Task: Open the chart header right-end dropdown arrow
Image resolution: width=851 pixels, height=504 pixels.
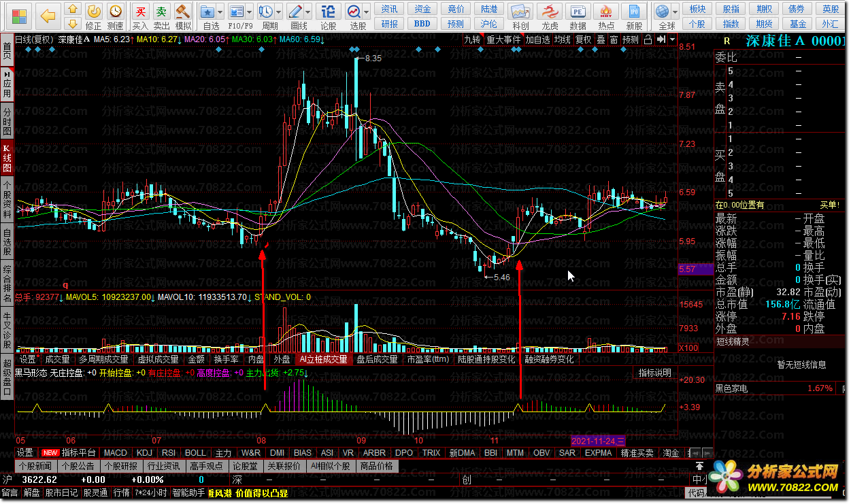Action: pos(673,39)
